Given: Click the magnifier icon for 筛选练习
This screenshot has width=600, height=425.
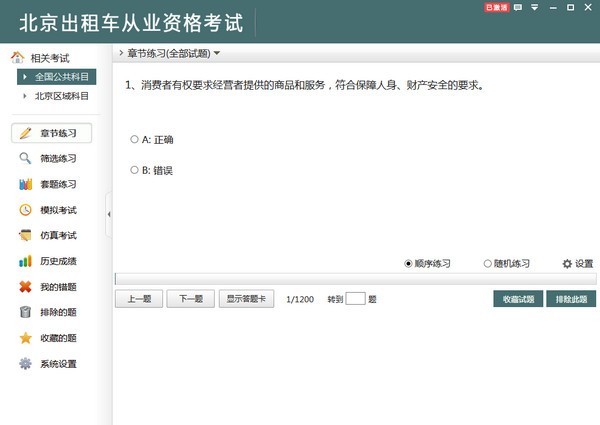Looking at the screenshot, I should pos(25,159).
